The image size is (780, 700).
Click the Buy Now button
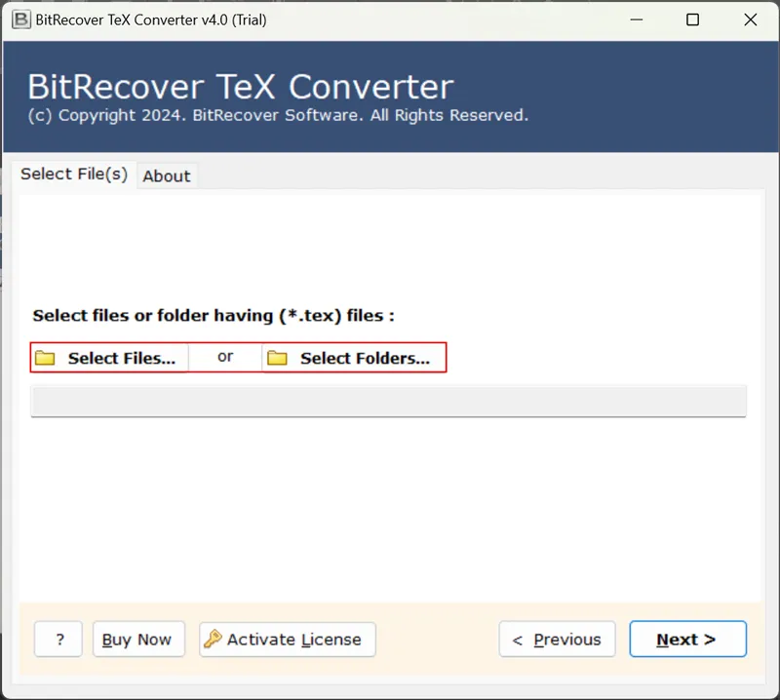138,639
